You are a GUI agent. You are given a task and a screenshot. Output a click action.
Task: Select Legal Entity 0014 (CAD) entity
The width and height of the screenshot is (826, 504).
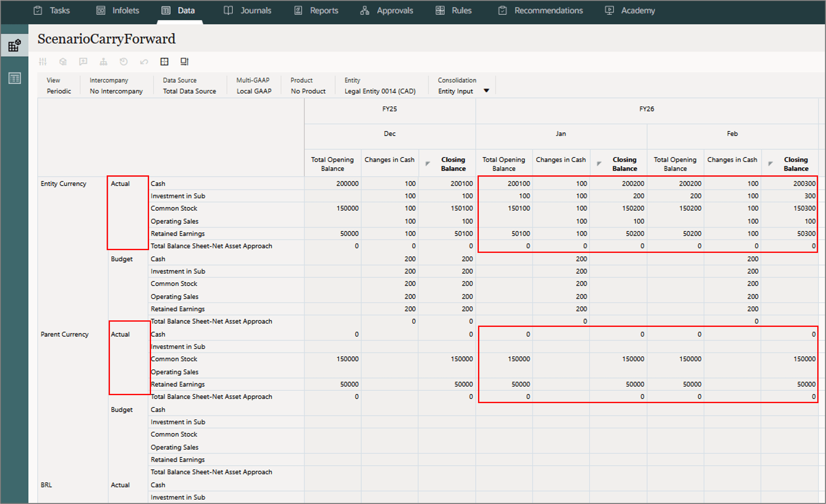click(380, 91)
